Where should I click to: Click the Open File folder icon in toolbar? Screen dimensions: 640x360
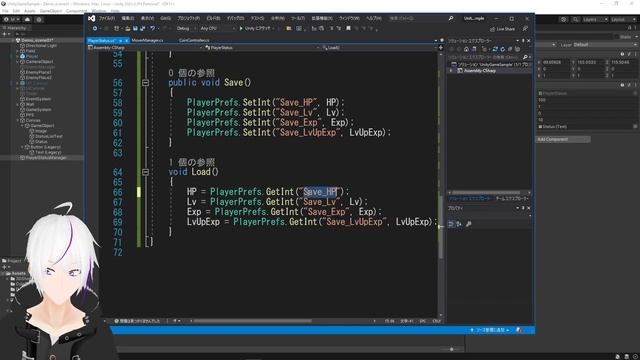127,29
